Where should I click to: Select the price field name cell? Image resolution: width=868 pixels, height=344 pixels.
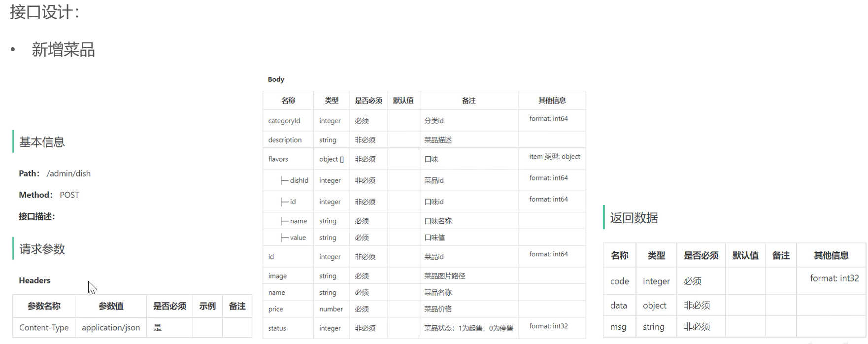point(276,309)
